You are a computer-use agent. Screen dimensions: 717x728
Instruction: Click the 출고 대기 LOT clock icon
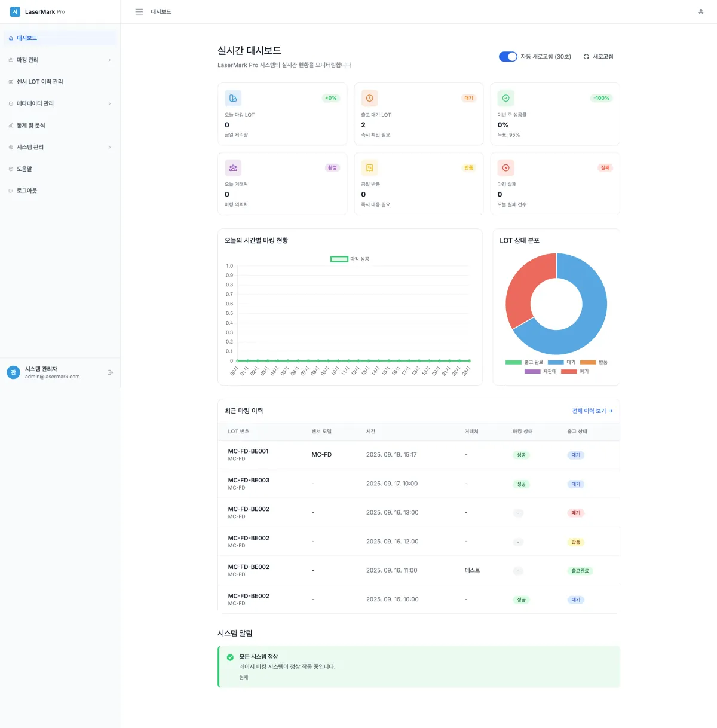point(369,98)
